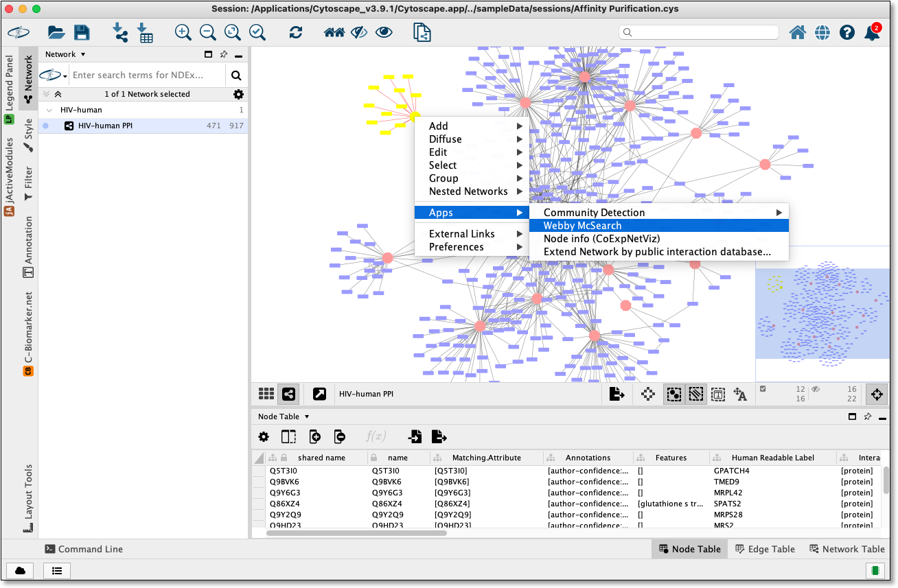The height and width of the screenshot is (588, 898).
Task: Create a new table column
Action: [x=314, y=436]
